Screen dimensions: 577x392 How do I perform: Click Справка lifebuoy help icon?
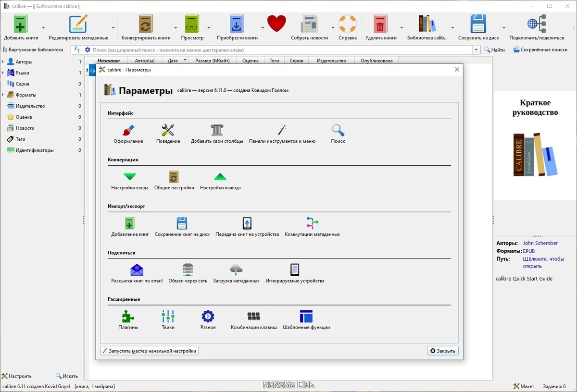tap(348, 27)
